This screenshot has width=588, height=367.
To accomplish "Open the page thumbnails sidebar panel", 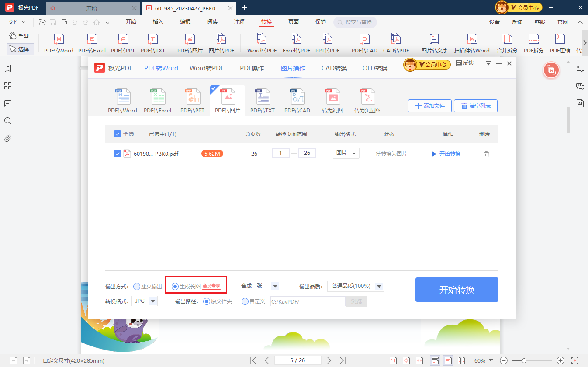I will point(7,86).
